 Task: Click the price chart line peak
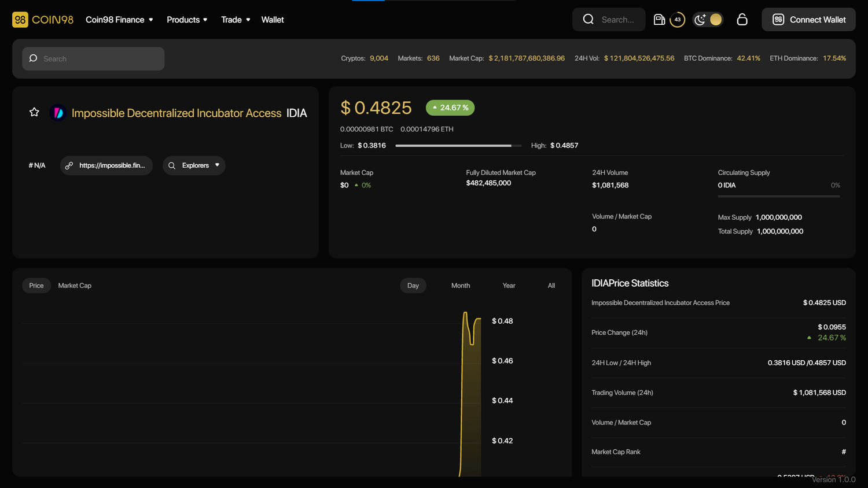465,314
